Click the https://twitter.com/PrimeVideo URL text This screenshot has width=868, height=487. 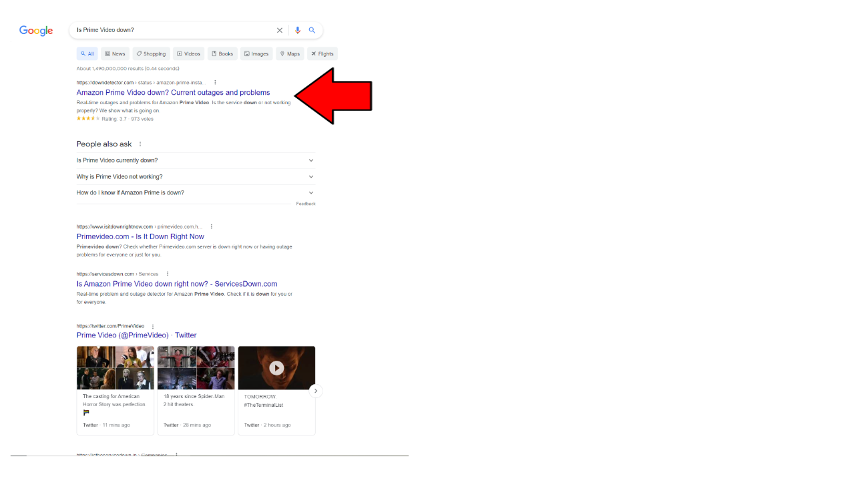click(110, 326)
